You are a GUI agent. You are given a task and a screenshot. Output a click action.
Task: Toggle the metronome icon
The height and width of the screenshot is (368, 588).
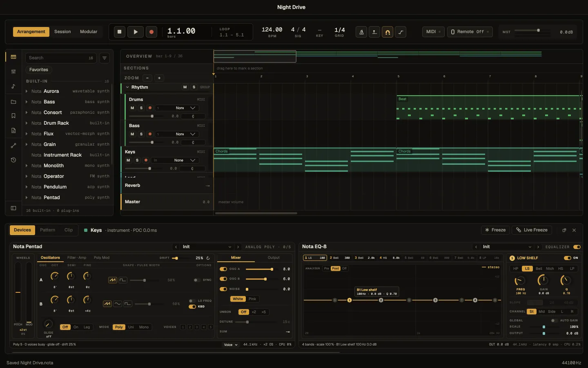361,32
